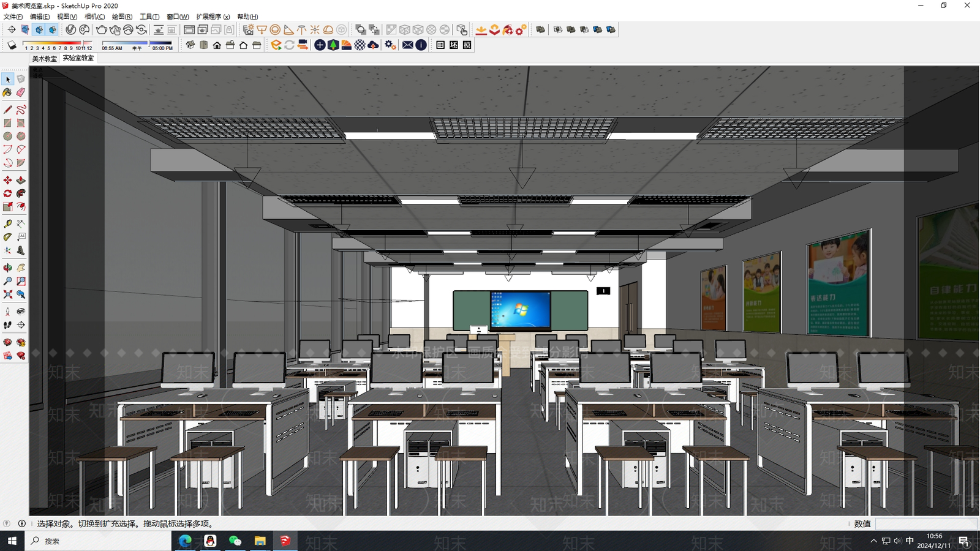The width and height of the screenshot is (980, 551).
Task: Open the gear settings plugin icon
Action: (x=390, y=45)
